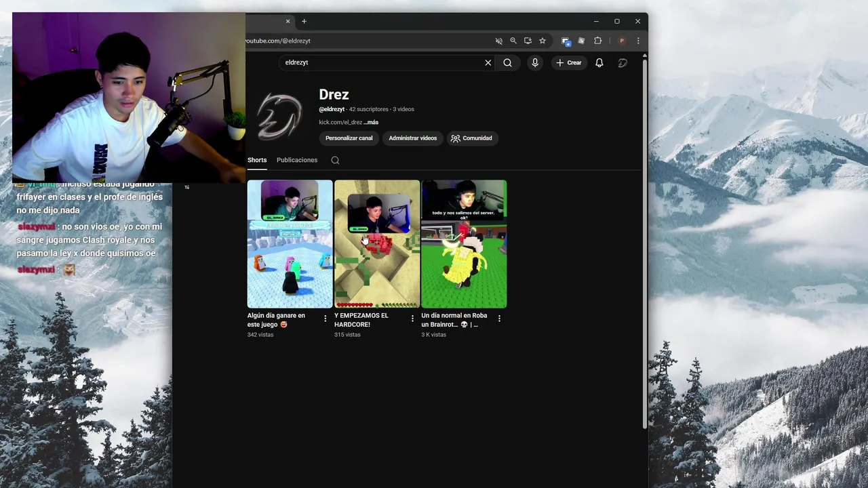Open the first extension icon with blue badge

tap(566, 41)
